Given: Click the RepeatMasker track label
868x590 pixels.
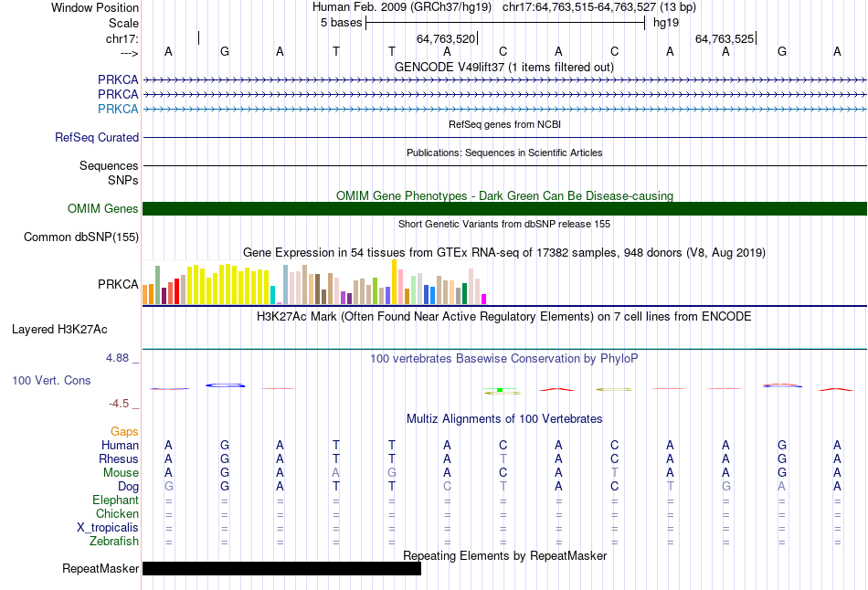Looking at the screenshot, I should [x=101, y=568].
